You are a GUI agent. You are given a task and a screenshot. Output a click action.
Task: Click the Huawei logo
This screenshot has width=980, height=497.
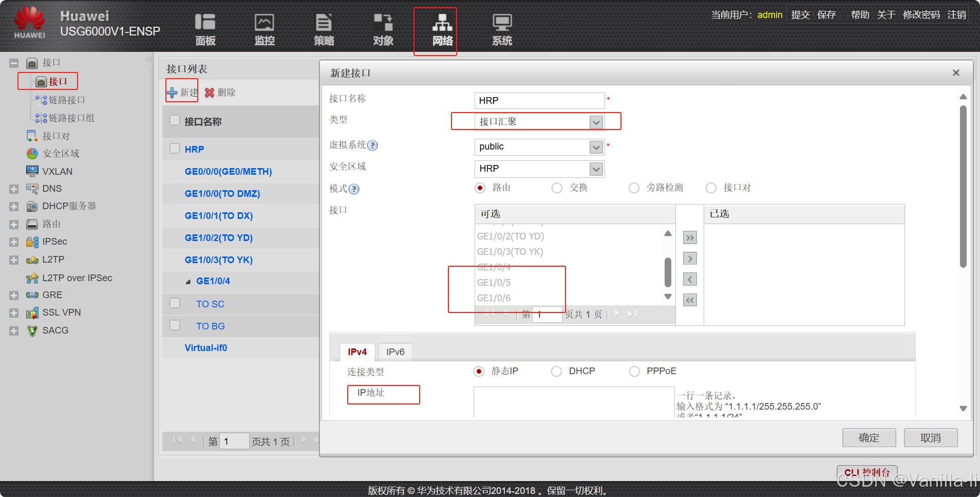(30, 23)
